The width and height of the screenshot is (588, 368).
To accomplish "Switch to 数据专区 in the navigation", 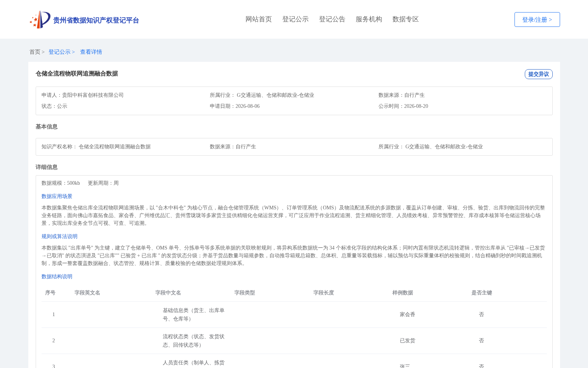I will tap(406, 19).
